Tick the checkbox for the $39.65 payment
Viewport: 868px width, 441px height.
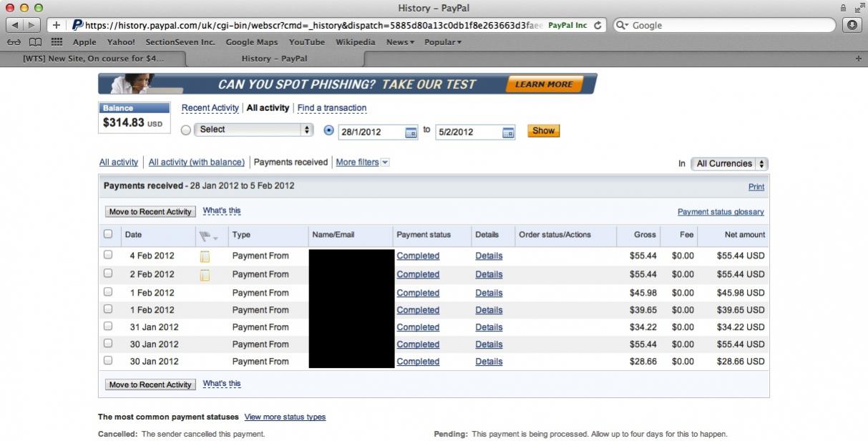tap(108, 309)
